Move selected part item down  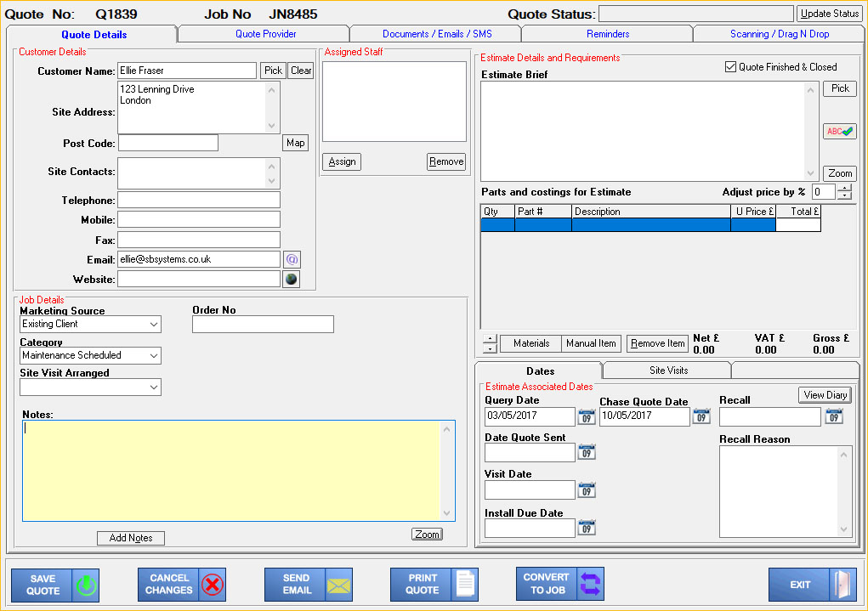pos(490,348)
